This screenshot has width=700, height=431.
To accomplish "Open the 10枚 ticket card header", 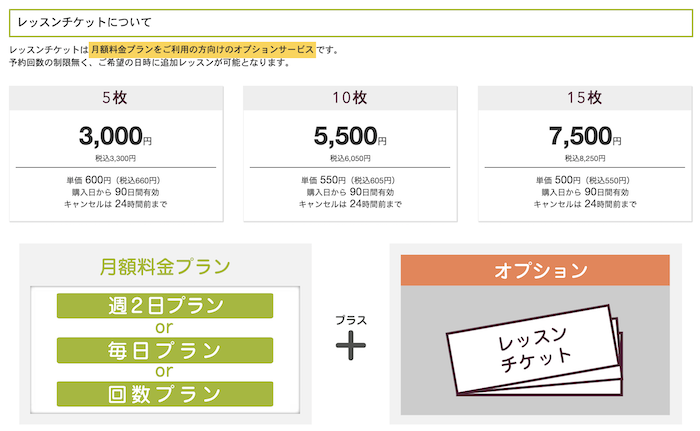I will click(x=350, y=98).
